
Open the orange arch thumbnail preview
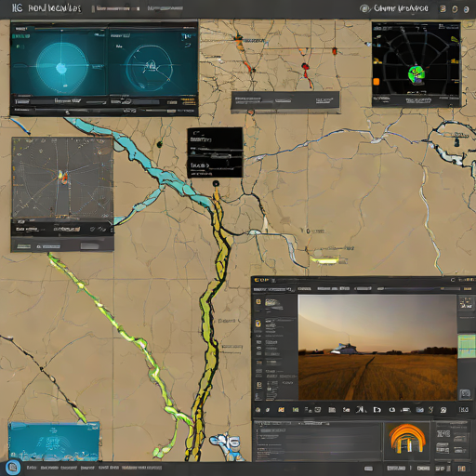point(407,439)
